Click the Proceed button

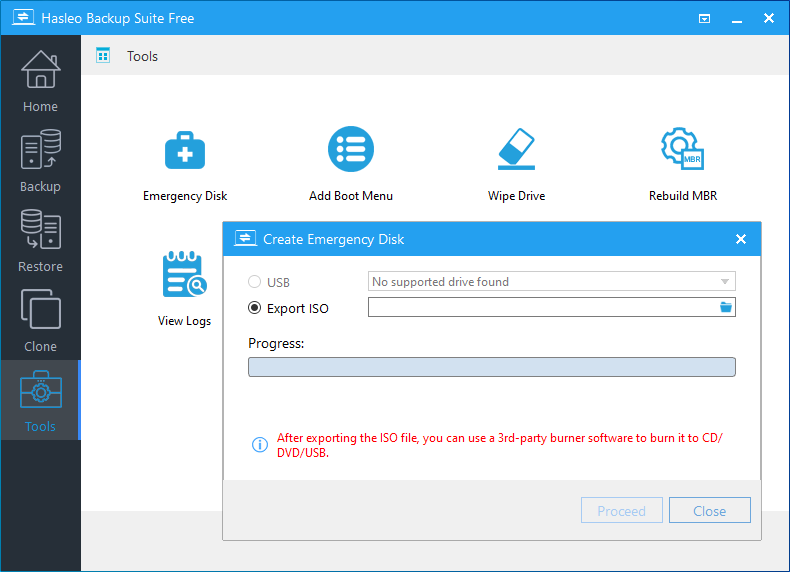621,511
